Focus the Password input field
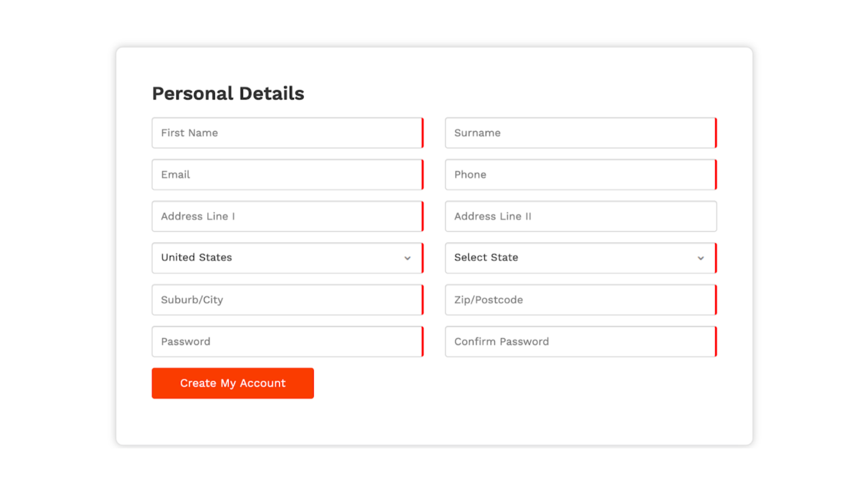The height and width of the screenshot is (488, 868). (x=288, y=342)
